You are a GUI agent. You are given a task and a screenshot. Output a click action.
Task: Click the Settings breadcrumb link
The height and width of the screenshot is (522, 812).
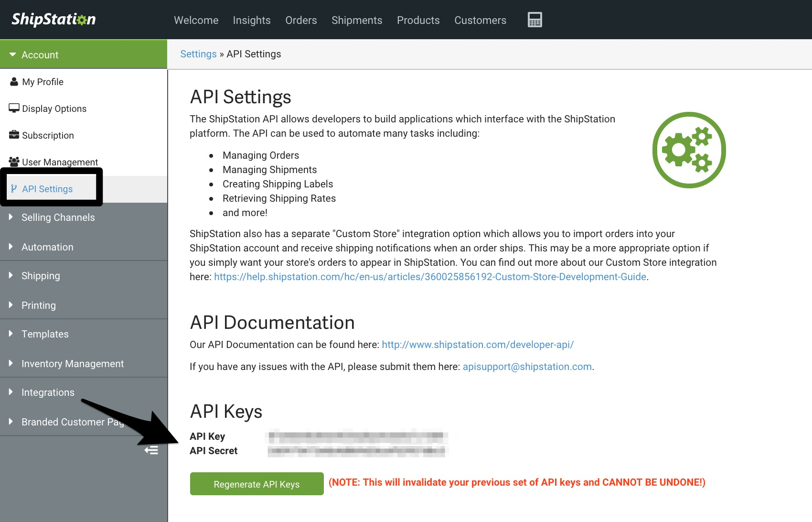click(x=198, y=54)
